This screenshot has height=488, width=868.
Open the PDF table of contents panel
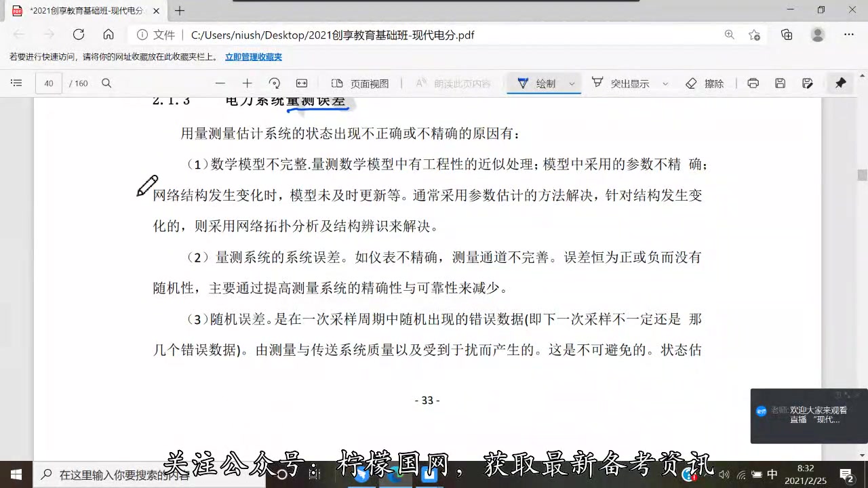coord(17,83)
